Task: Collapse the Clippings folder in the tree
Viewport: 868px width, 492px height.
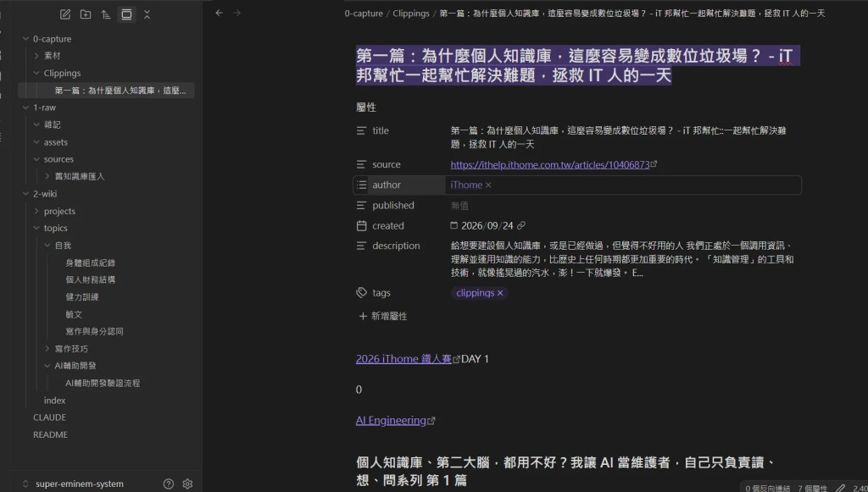Action: tap(36, 73)
